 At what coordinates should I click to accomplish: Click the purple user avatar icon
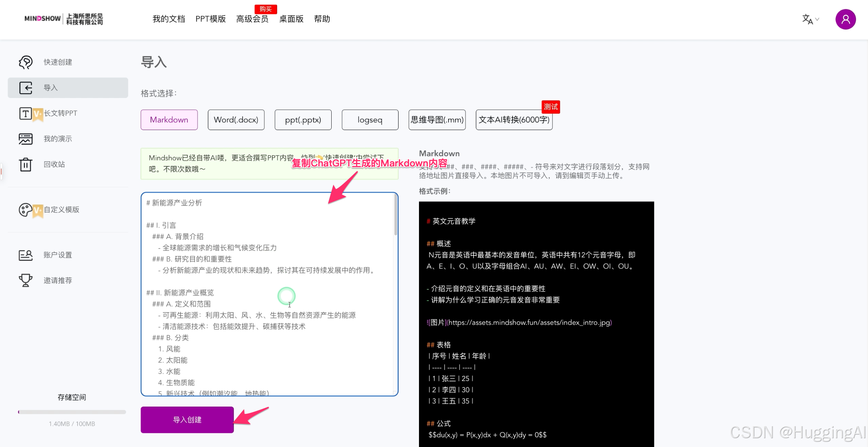point(845,19)
